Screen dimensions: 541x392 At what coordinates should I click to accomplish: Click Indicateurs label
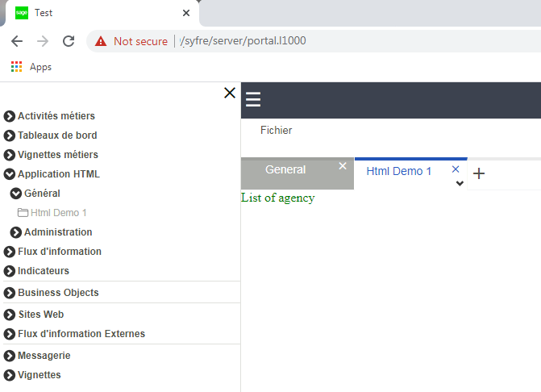click(x=44, y=270)
